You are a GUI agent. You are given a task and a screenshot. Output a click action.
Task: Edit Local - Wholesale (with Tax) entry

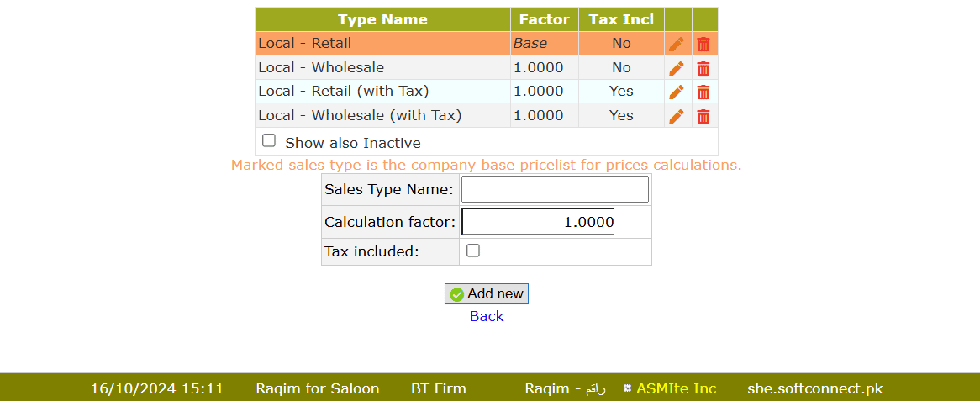(x=677, y=116)
